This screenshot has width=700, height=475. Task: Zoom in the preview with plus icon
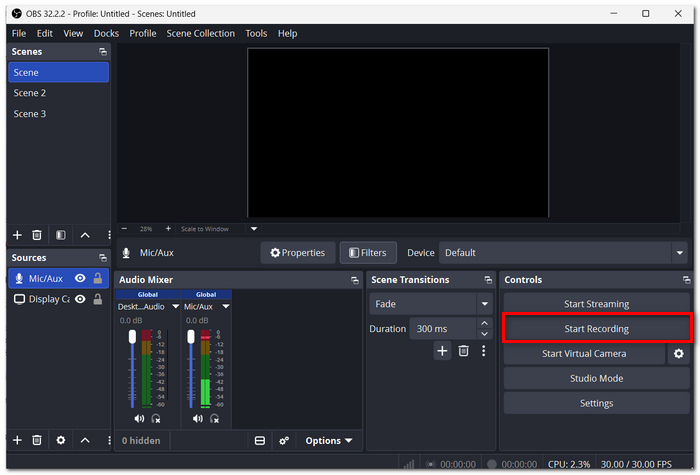[x=168, y=229]
